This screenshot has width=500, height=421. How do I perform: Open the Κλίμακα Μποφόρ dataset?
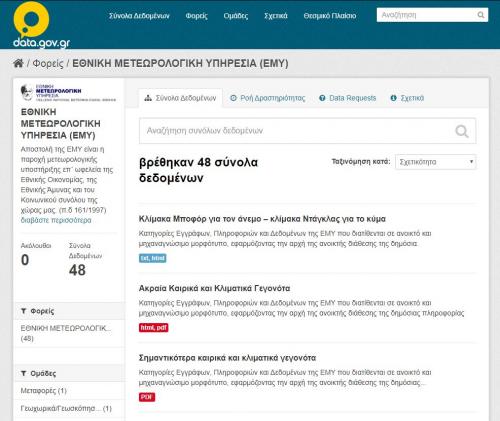(262, 219)
